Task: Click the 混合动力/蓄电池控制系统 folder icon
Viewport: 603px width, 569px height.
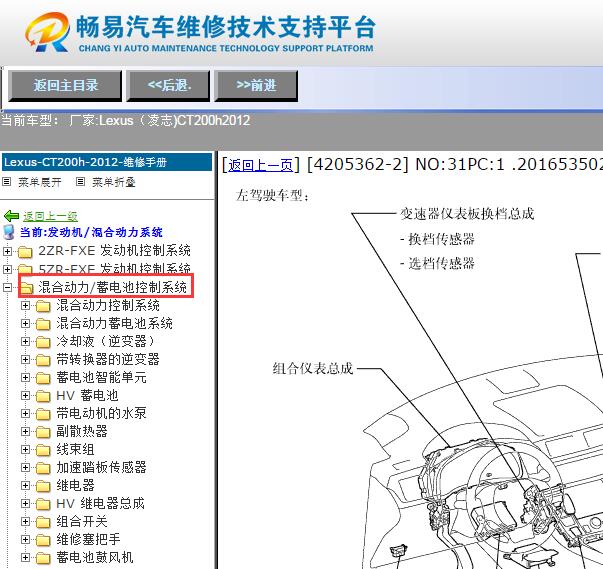Action: tap(26, 288)
